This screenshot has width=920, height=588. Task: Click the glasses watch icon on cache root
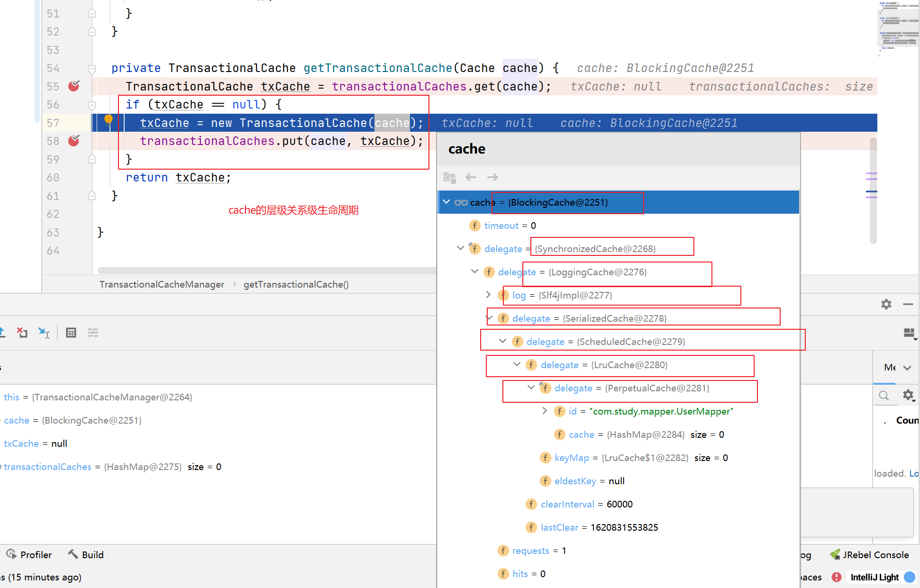point(461,202)
